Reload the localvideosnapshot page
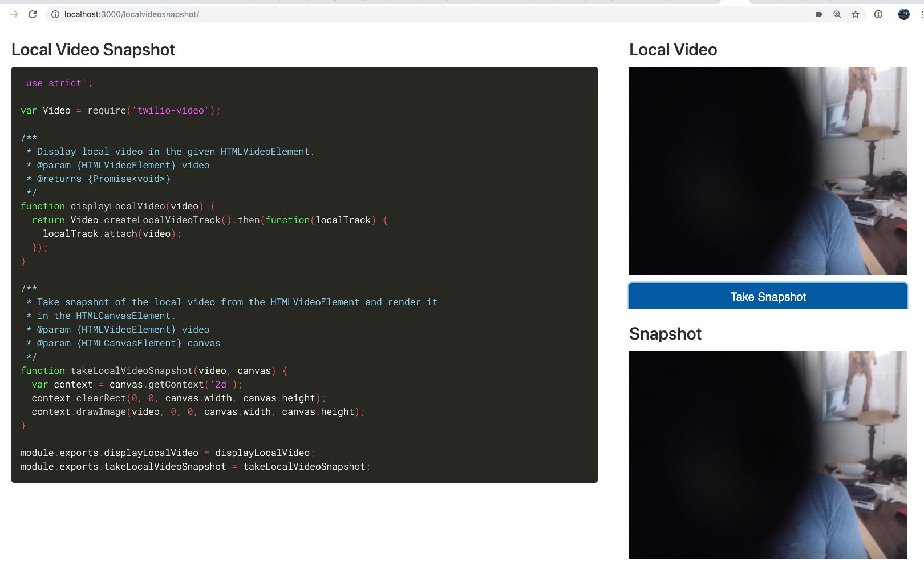This screenshot has width=924, height=585. click(33, 14)
